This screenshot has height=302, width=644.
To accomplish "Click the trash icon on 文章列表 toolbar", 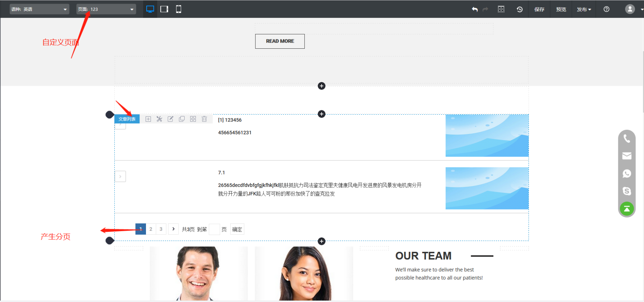I will tap(204, 119).
